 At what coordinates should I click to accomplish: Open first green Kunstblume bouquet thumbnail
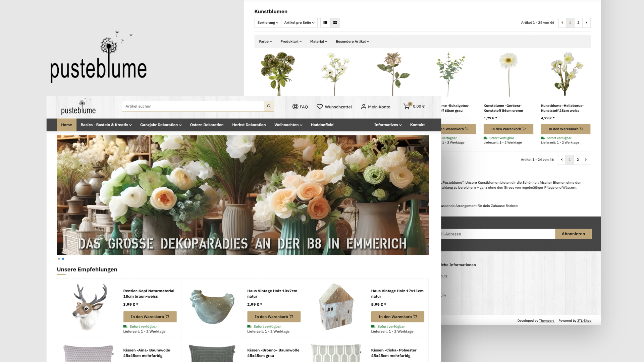coord(278,74)
